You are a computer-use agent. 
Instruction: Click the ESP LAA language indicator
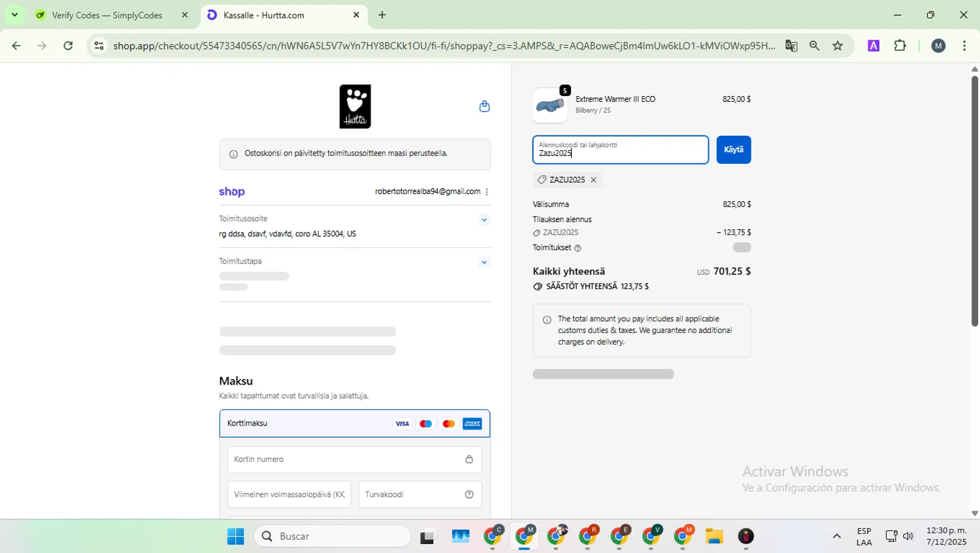click(x=864, y=537)
